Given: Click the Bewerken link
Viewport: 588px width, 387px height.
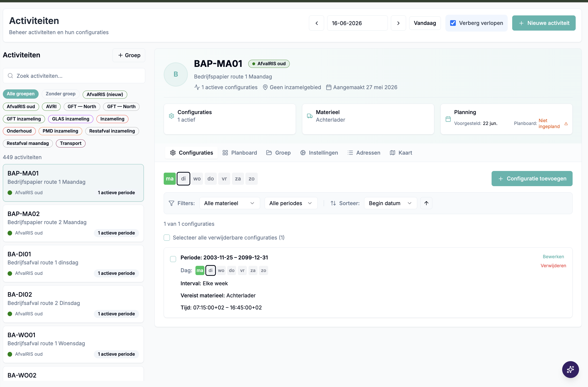Looking at the screenshot, I should 553,256.
